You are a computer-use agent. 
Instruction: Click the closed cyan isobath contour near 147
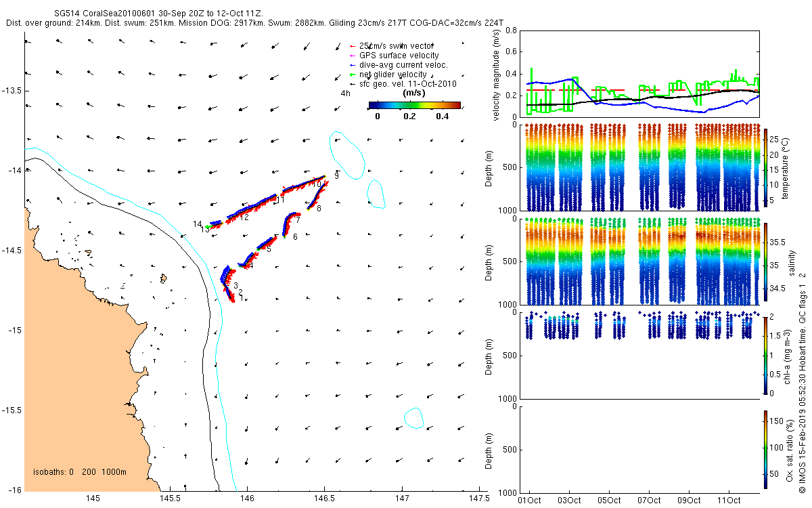click(x=413, y=418)
